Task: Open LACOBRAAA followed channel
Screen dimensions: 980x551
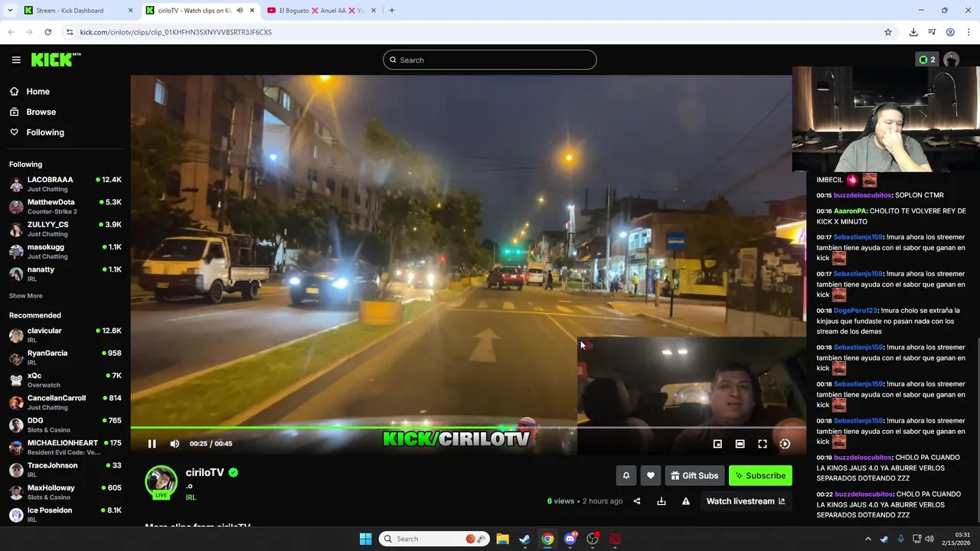Action: coord(65,184)
